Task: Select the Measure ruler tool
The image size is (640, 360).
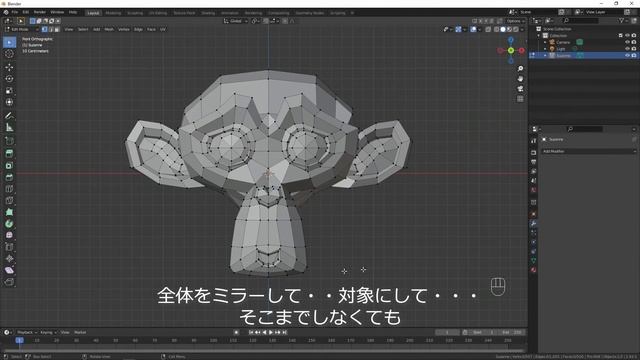Action: click(x=9, y=128)
